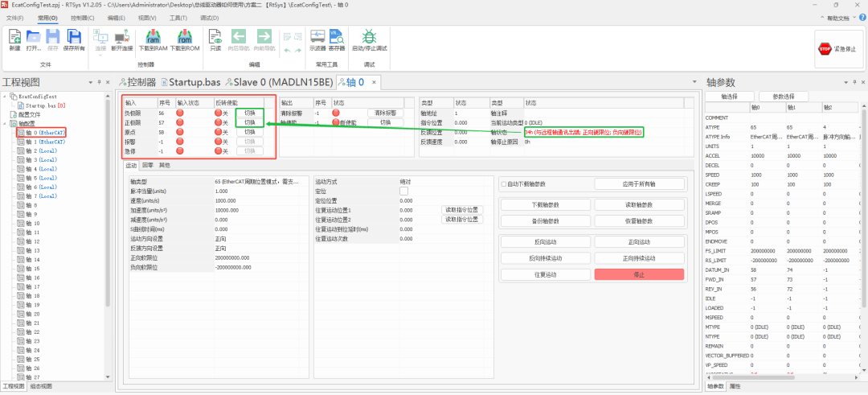Screen dimensions: 868x395
Task: Click the 下载到RAM download icon
Action: 154,37
